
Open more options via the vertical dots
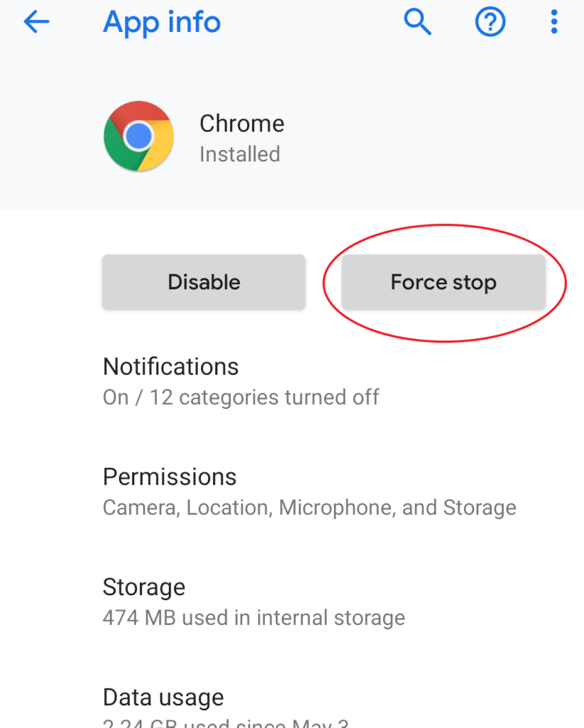click(x=553, y=22)
